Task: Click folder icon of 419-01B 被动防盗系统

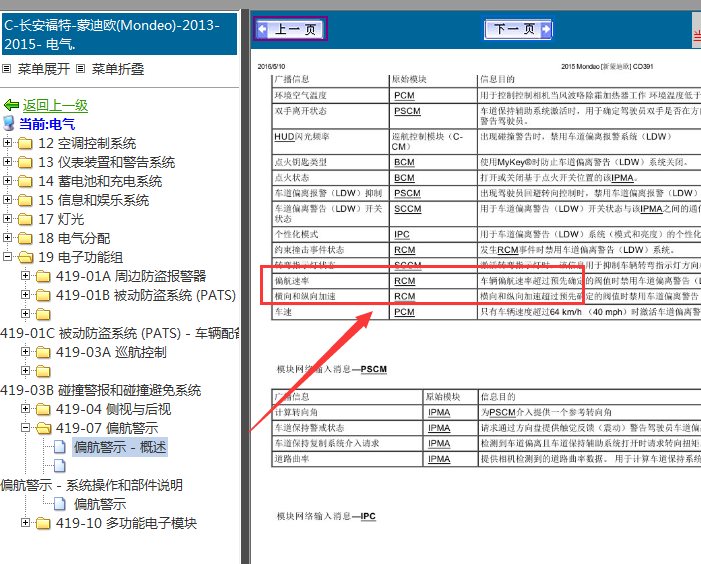Action: tap(43, 295)
